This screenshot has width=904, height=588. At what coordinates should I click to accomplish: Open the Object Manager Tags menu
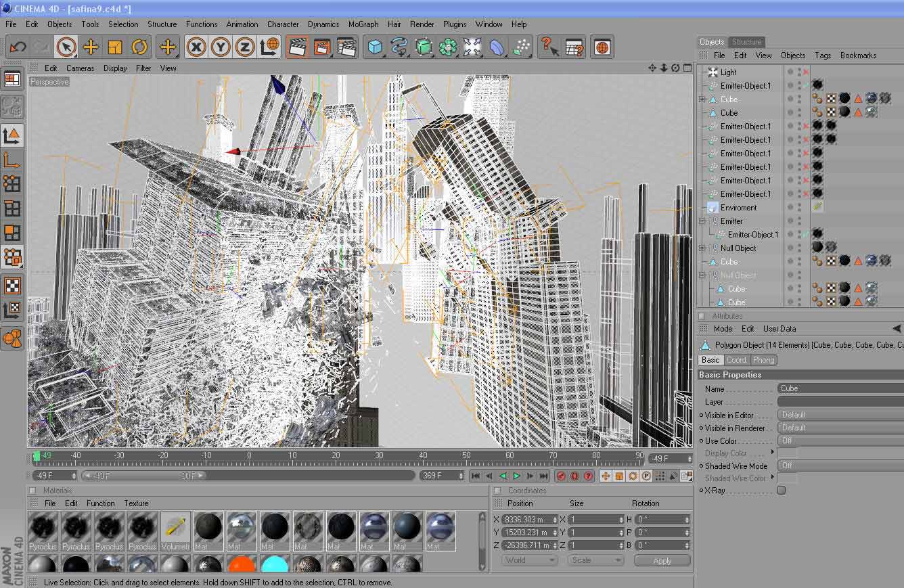(823, 55)
